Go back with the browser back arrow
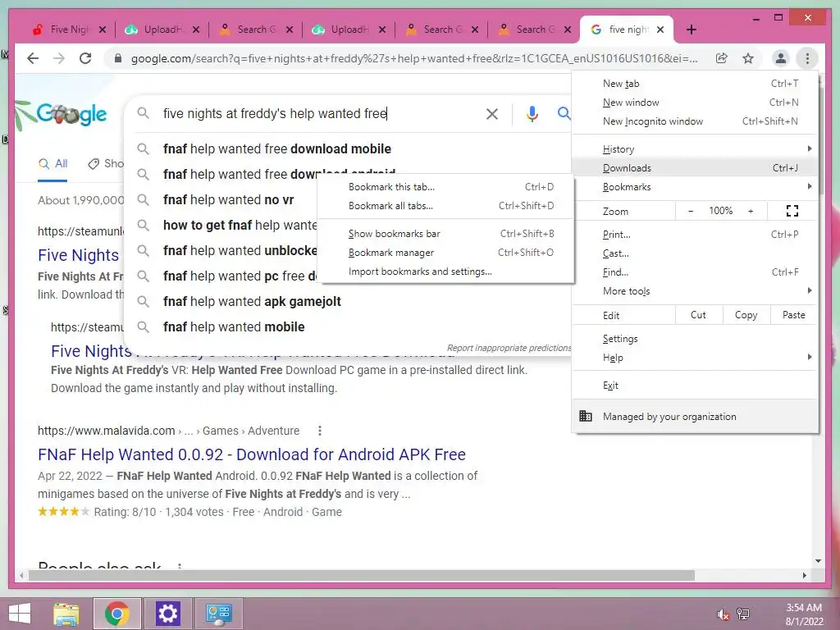The height and width of the screenshot is (630, 840). [33, 58]
